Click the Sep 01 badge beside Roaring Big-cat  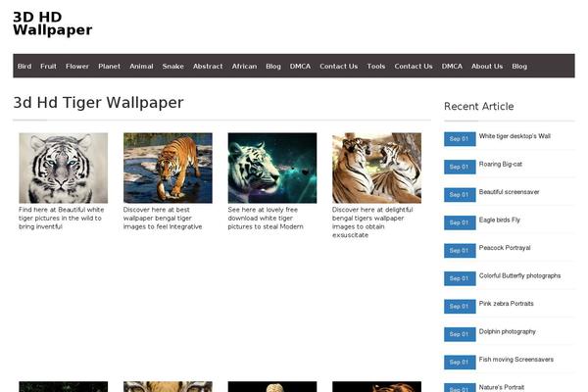click(460, 167)
